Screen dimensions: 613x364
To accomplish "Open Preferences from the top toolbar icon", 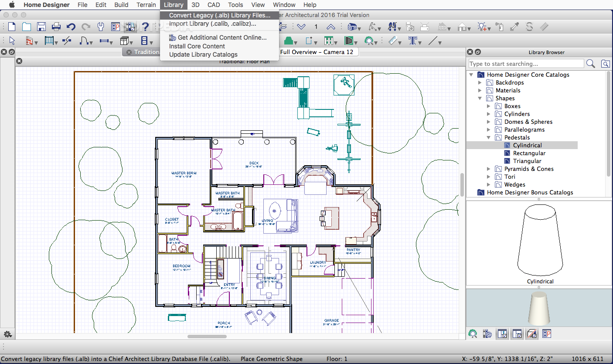I will [116, 27].
